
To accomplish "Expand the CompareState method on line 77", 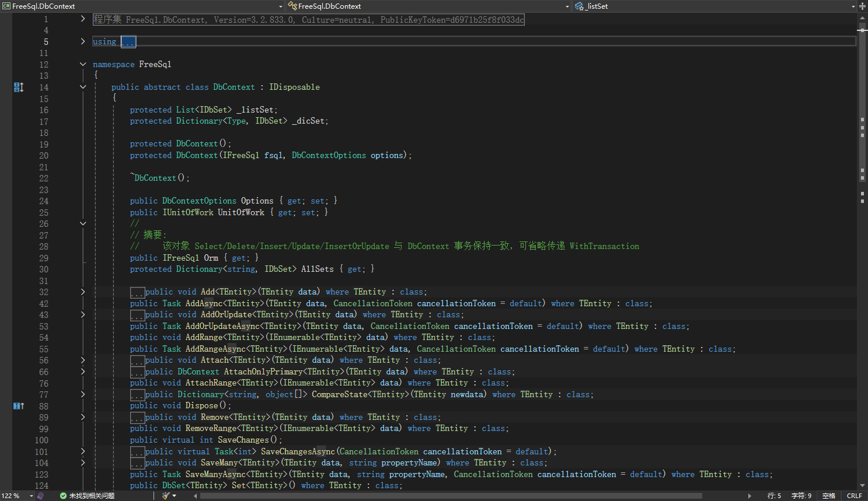I will pos(83,394).
